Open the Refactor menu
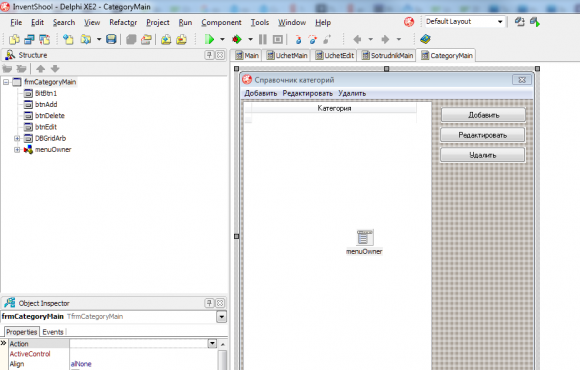Screen dimensions: 580x370 (x=123, y=23)
